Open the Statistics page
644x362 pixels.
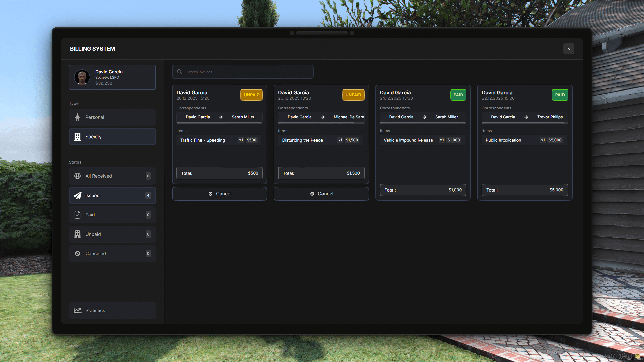point(112,310)
